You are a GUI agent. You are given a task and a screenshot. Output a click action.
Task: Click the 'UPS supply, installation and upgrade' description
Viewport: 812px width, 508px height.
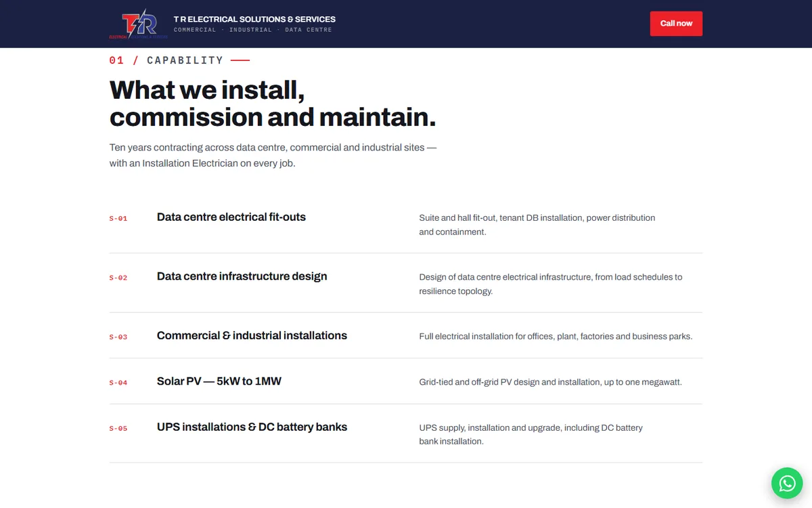(x=531, y=434)
